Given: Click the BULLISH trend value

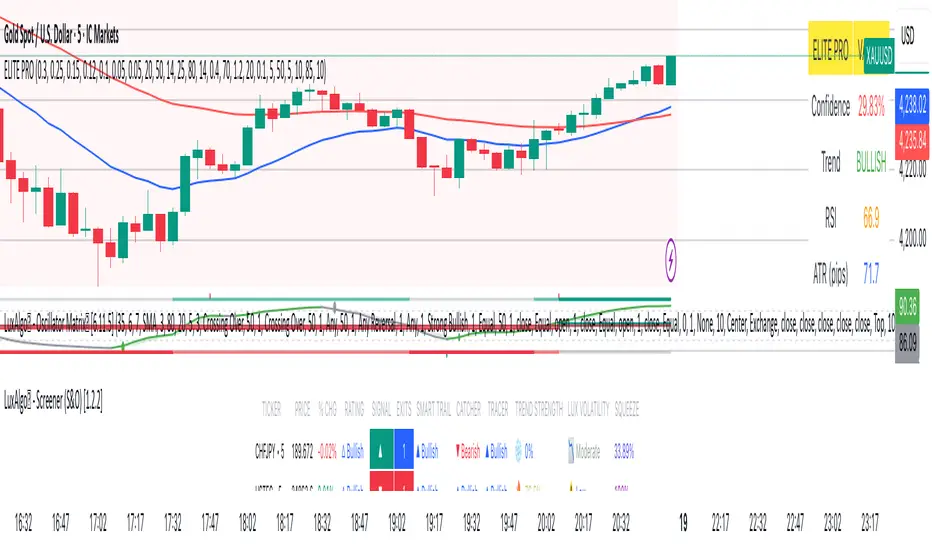Looking at the screenshot, I should pyautogui.click(x=871, y=162).
